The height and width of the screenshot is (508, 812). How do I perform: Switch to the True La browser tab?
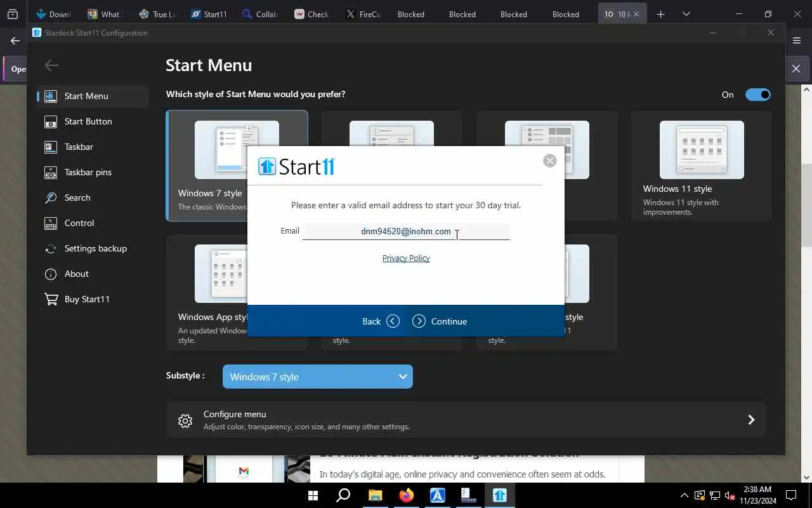coord(157,14)
